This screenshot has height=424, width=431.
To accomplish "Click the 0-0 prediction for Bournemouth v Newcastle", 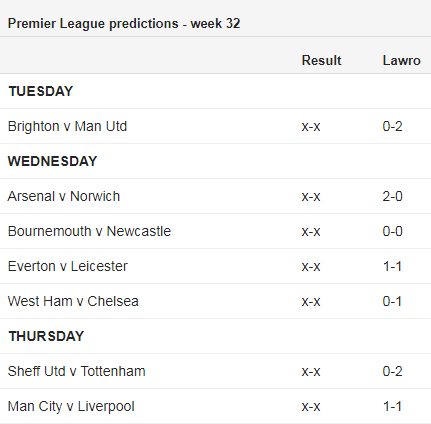I will pyautogui.click(x=392, y=231).
